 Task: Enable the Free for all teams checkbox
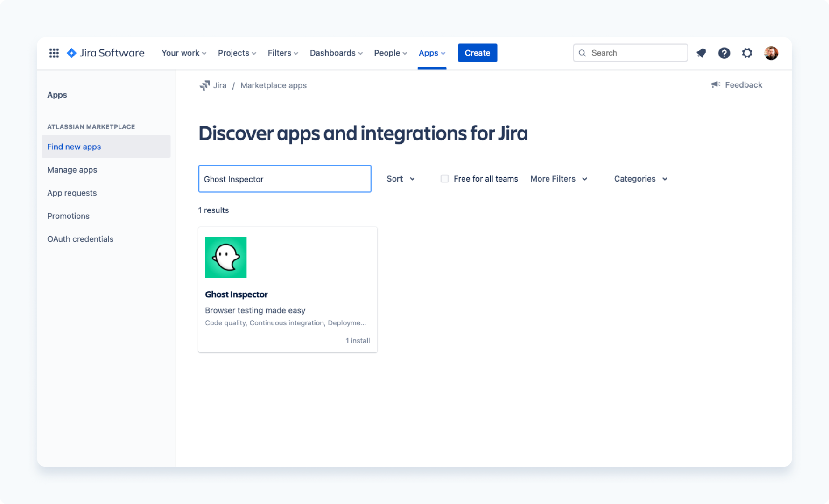tap(444, 178)
